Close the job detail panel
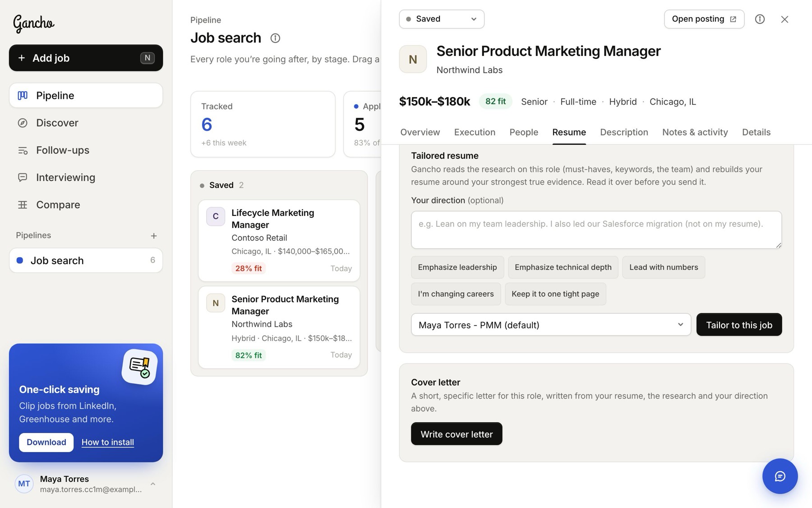 784,19
